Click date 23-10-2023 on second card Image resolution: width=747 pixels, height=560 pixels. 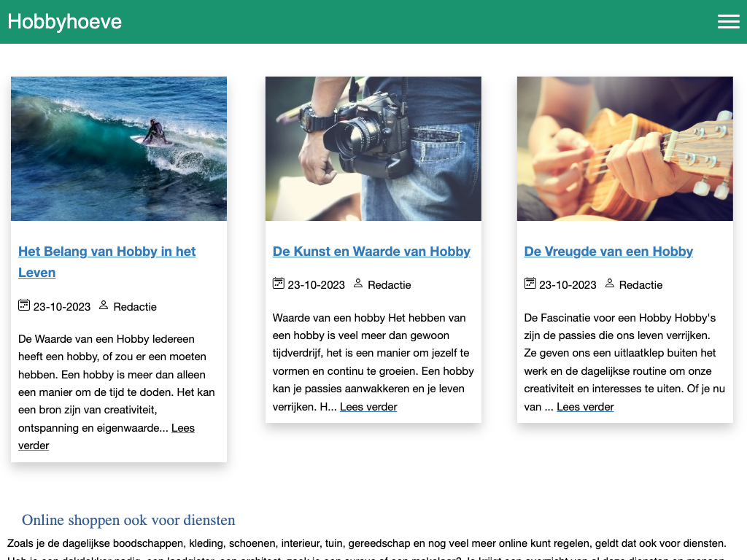316,285
